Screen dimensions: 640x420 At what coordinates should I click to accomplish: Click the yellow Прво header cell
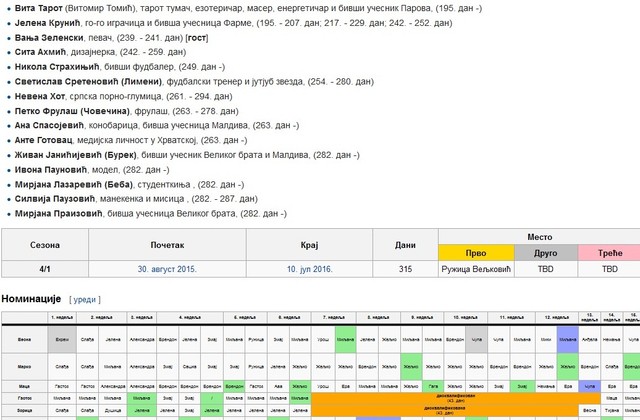coord(476,253)
